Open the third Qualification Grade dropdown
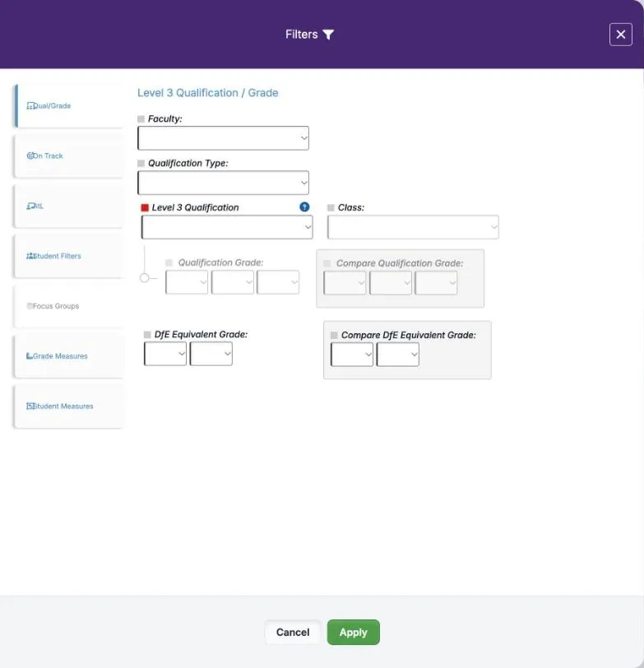 pyautogui.click(x=278, y=282)
